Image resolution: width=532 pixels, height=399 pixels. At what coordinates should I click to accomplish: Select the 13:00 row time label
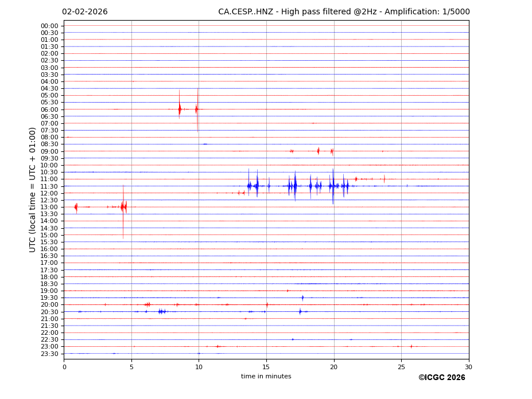49,207
